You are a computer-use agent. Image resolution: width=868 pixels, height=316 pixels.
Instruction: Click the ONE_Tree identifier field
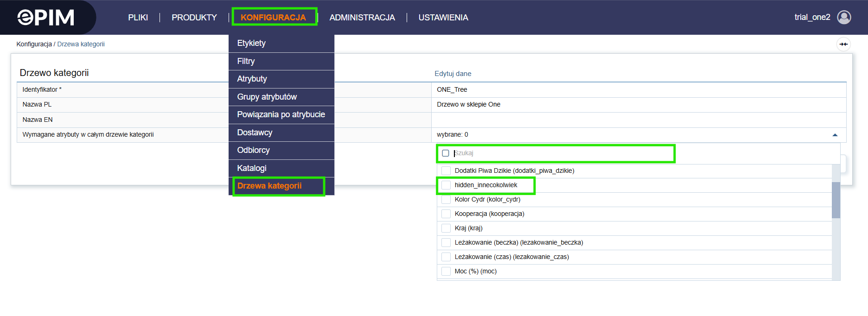[638, 90]
